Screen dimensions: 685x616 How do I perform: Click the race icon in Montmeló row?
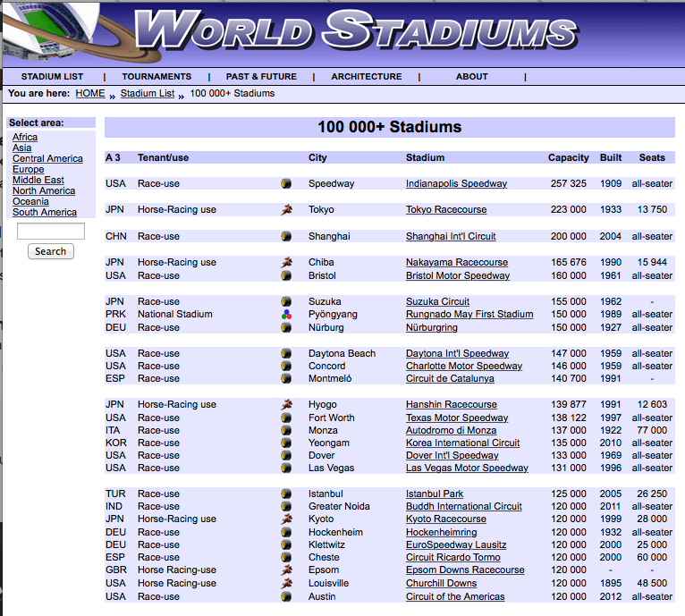(286, 378)
